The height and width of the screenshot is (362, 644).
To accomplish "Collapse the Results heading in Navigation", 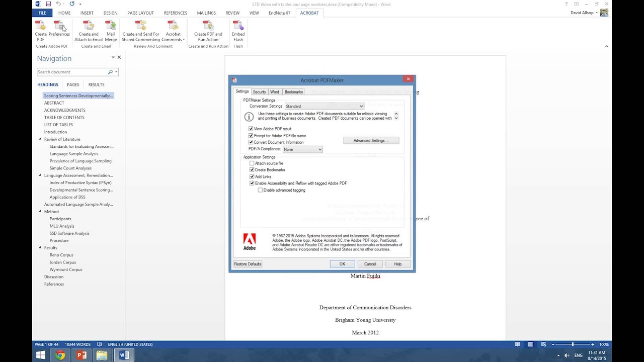I will pos(40,248).
